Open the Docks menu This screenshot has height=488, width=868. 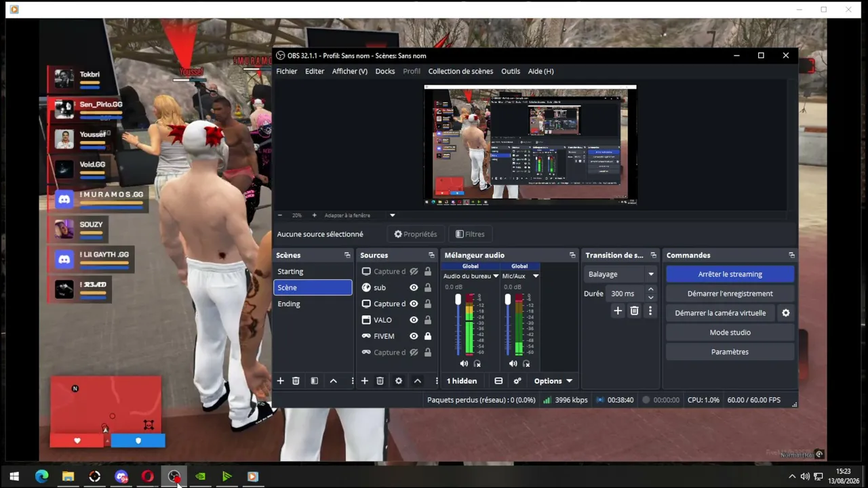[x=385, y=71]
